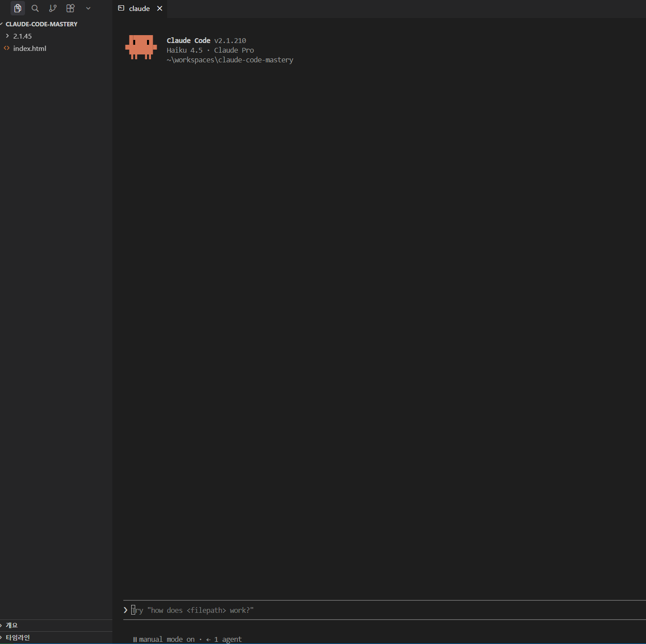Image resolution: width=646 pixels, height=644 pixels.
Task: Open the Explorer view icon
Action: coord(18,8)
